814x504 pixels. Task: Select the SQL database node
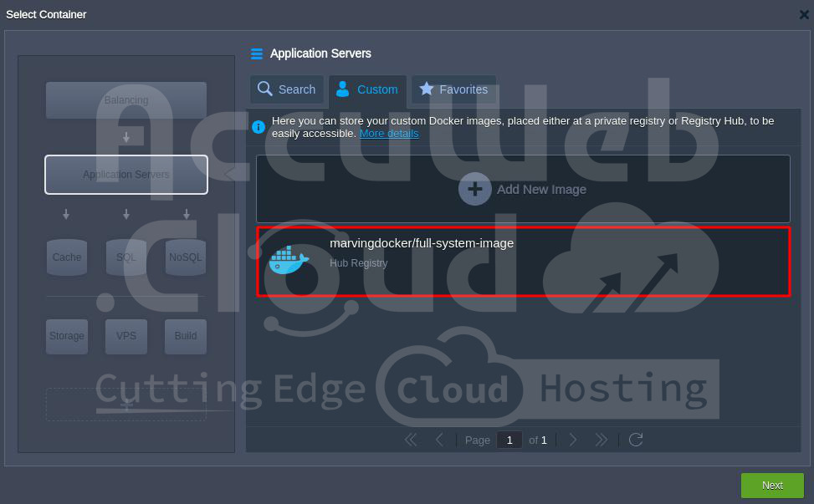(126, 257)
